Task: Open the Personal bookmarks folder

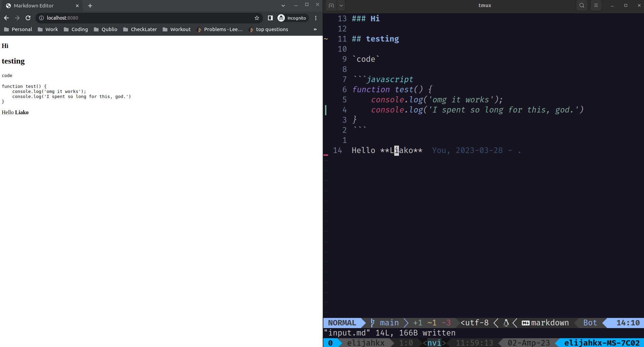Action: click(18, 29)
